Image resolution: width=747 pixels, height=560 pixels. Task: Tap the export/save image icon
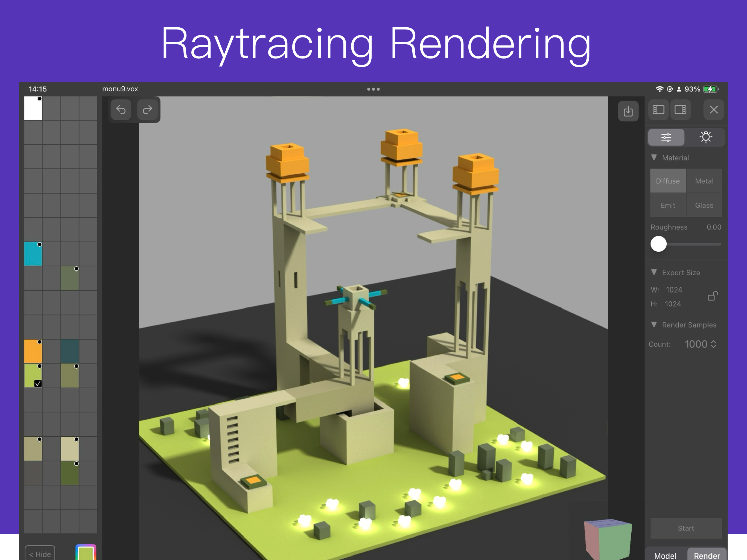[628, 111]
